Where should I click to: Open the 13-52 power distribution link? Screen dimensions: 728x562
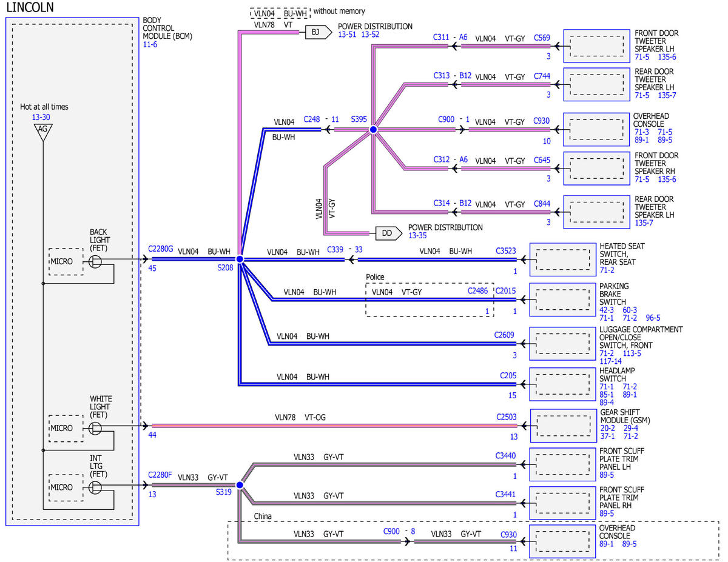[371, 35]
